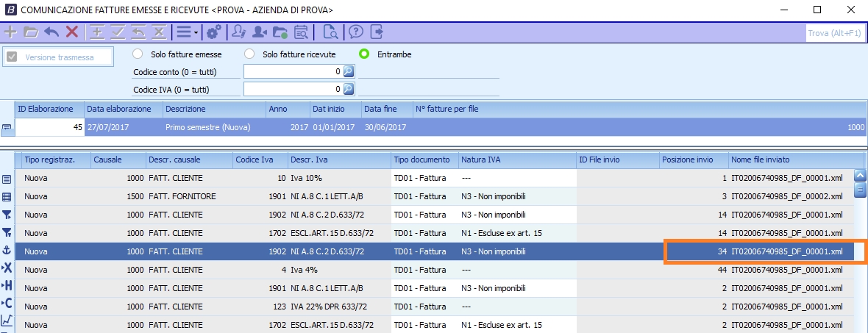The height and width of the screenshot is (333, 868).
Task: Select Entrambe radio option
Action: tap(363, 54)
